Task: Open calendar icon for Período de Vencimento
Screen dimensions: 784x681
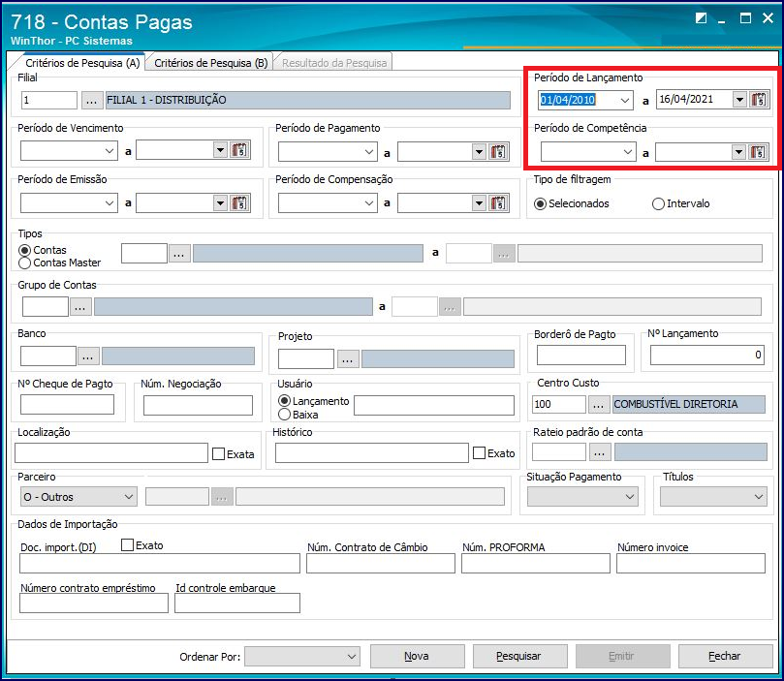Action: (240, 149)
